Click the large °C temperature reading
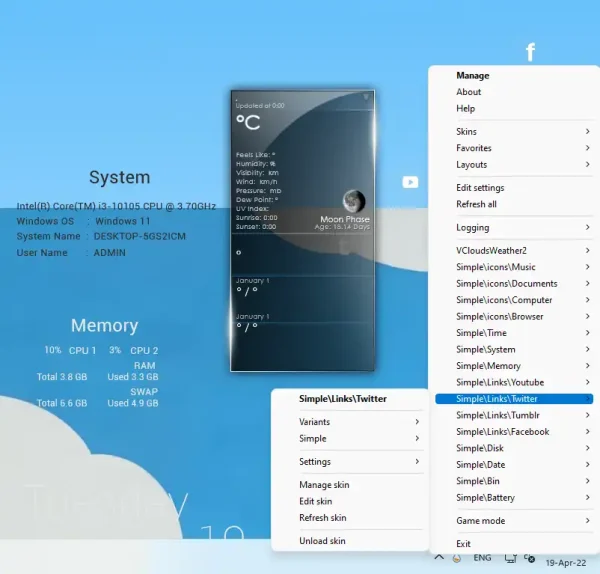600x574 pixels. coord(248,123)
